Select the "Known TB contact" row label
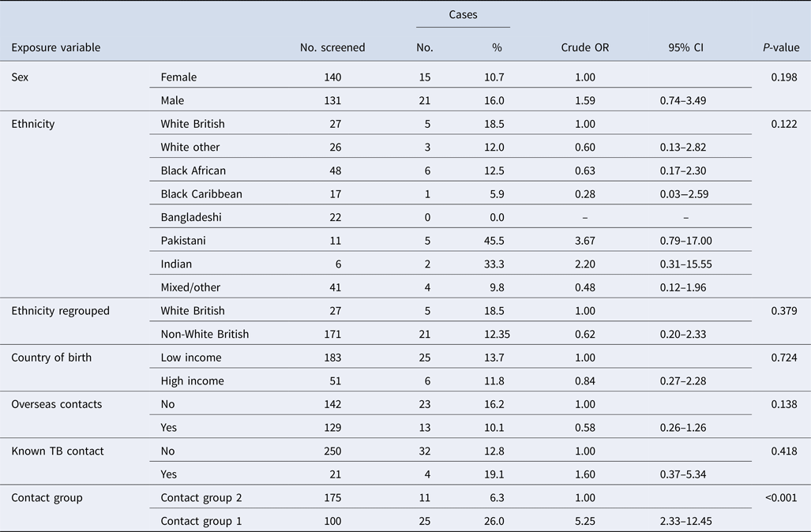Screen dimensions: 811x532 tap(58, 451)
